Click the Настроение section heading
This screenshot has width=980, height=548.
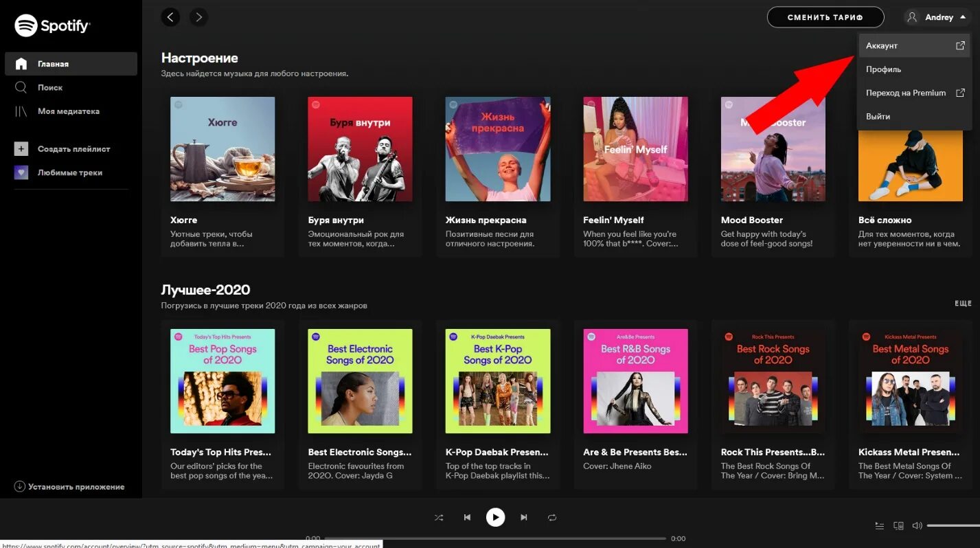click(200, 58)
